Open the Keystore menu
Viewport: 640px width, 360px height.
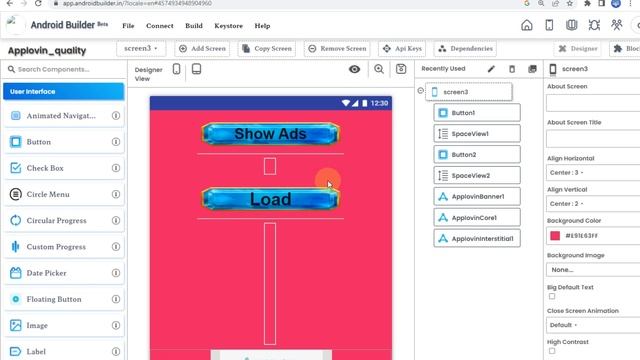tap(229, 26)
